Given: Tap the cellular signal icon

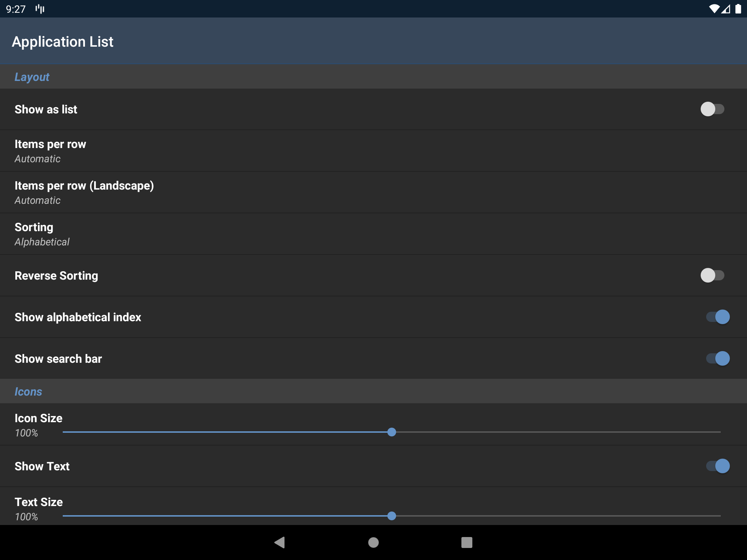Looking at the screenshot, I should click(725, 8).
